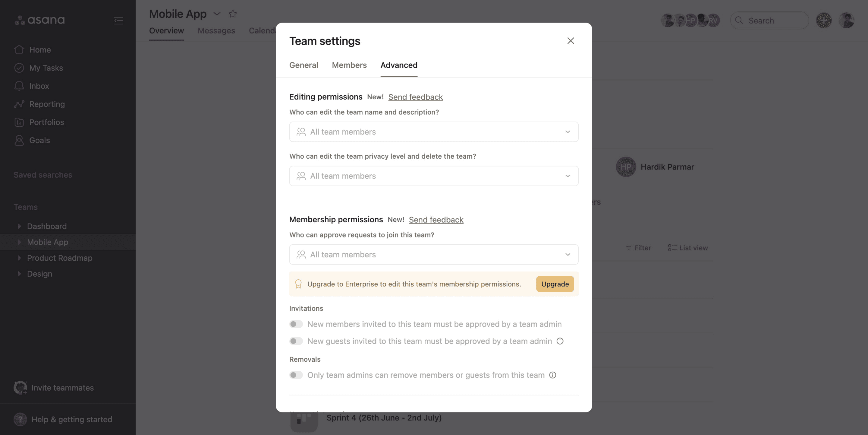Close the Team settings dialog
Screen dimensions: 868x435
pos(571,41)
